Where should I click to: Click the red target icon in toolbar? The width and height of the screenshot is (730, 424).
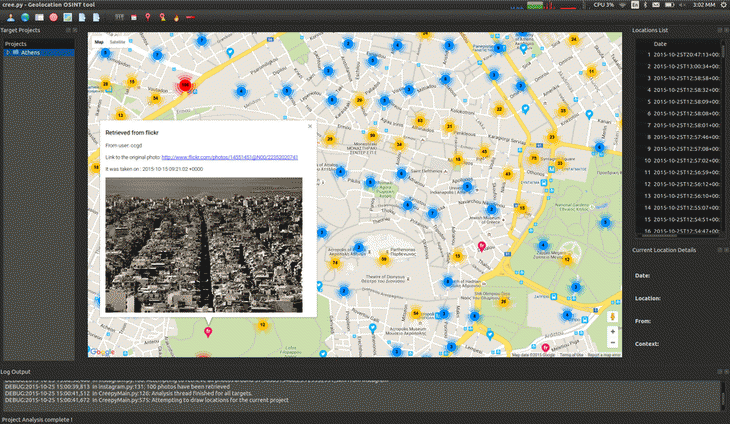53,18
